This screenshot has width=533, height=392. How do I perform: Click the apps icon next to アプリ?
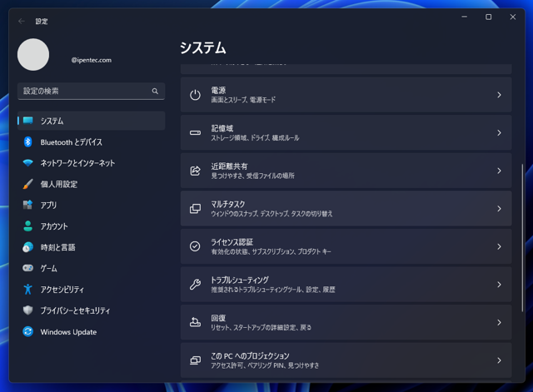click(27, 205)
